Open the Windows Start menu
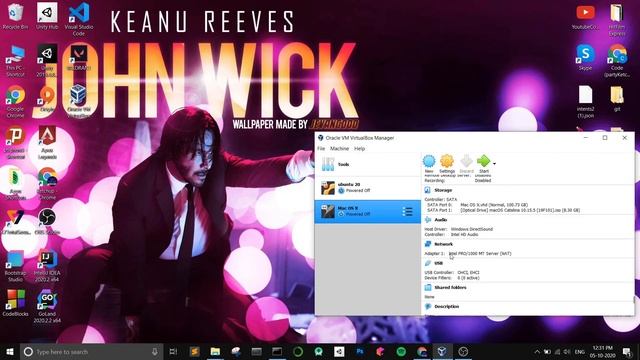Viewport: 640px width, 360px height. pos(10,351)
